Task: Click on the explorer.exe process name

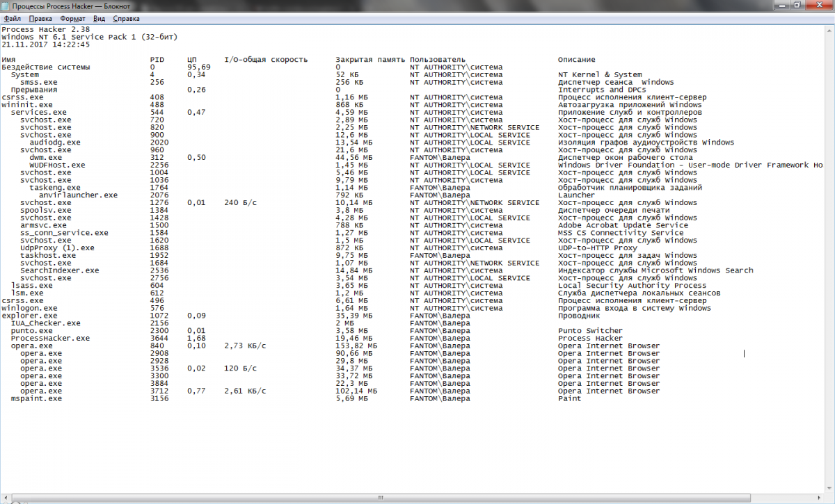Action: pyautogui.click(x=27, y=316)
